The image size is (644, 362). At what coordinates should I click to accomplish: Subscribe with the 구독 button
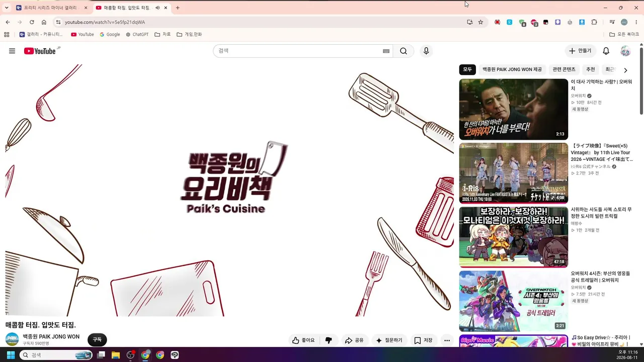pyautogui.click(x=97, y=340)
